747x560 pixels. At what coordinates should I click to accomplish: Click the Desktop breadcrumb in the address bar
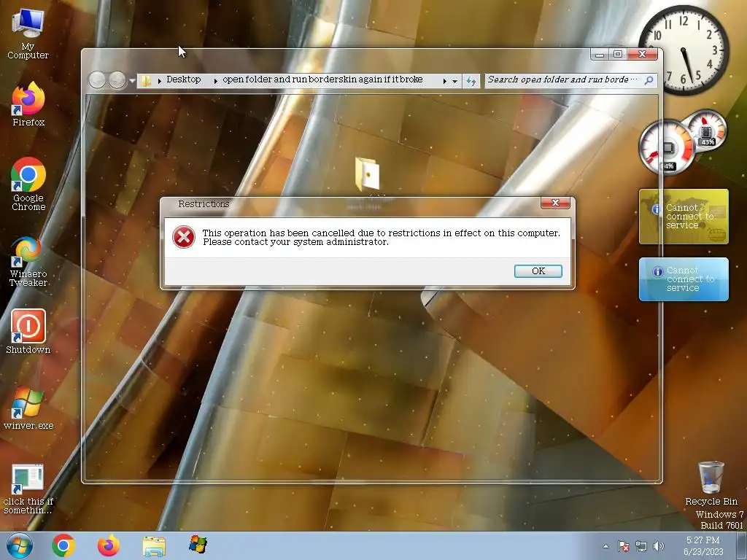tap(183, 79)
